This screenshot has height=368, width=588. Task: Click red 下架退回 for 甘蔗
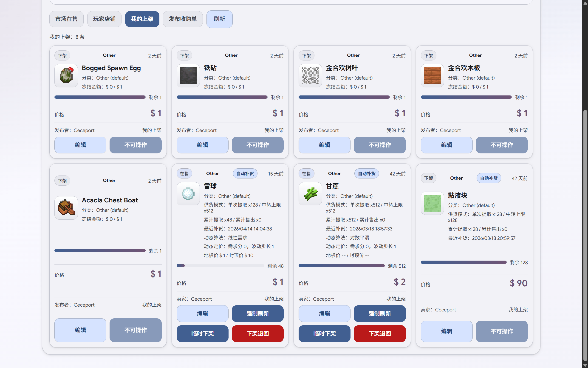pyautogui.click(x=379, y=334)
